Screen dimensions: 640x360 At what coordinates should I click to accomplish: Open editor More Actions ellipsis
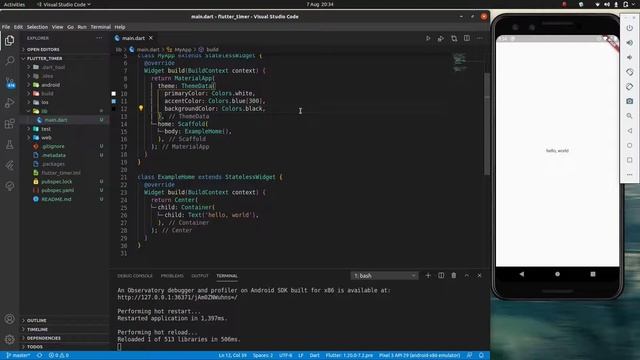coord(480,38)
